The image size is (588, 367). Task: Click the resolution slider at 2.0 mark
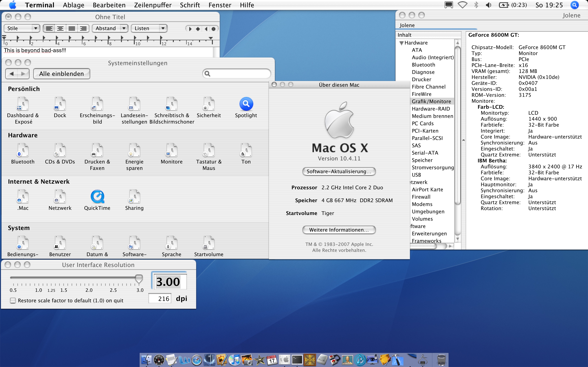[x=89, y=278]
